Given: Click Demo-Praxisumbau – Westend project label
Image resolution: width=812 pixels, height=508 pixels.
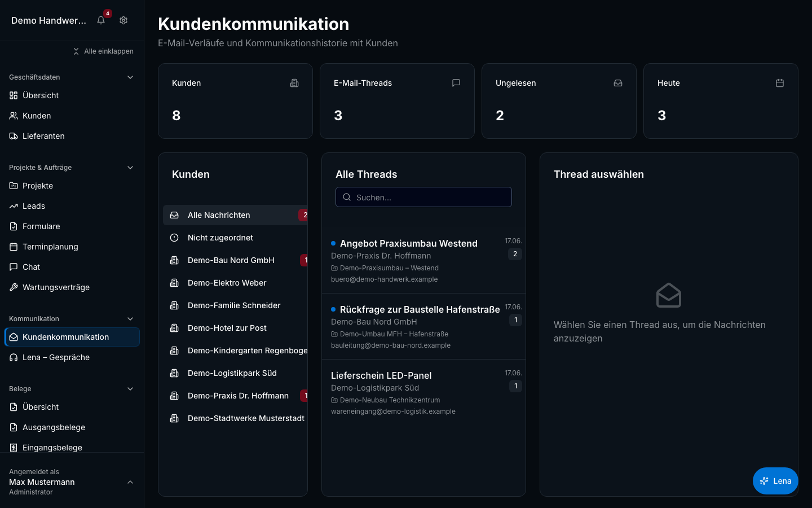Looking at the screenshot, I should tap(389, 268).
